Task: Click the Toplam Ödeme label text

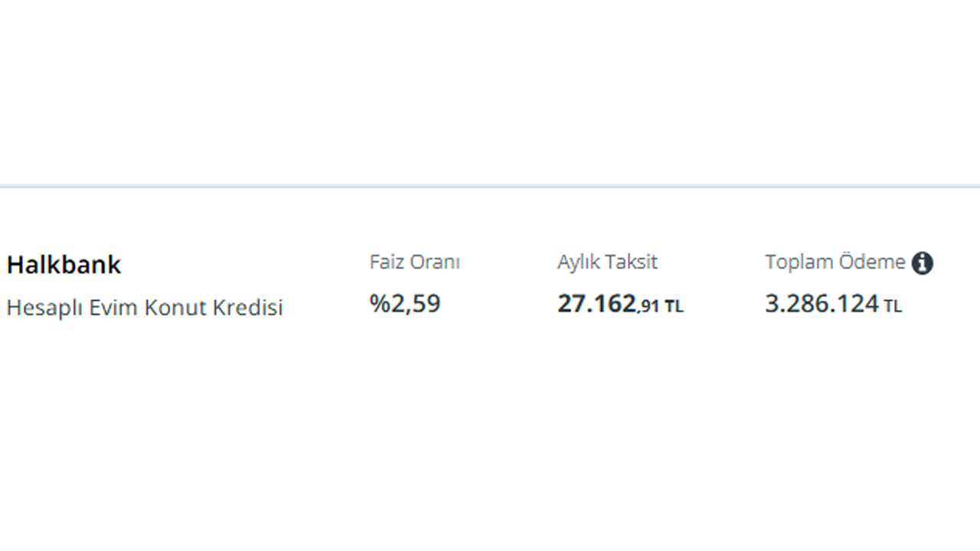Action: [x=835, y=262]
